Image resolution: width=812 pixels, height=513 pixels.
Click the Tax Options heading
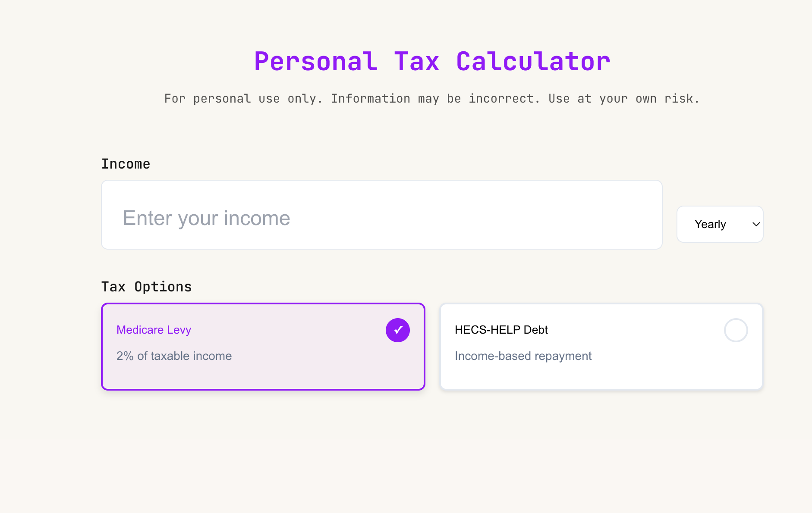[146, 286]
